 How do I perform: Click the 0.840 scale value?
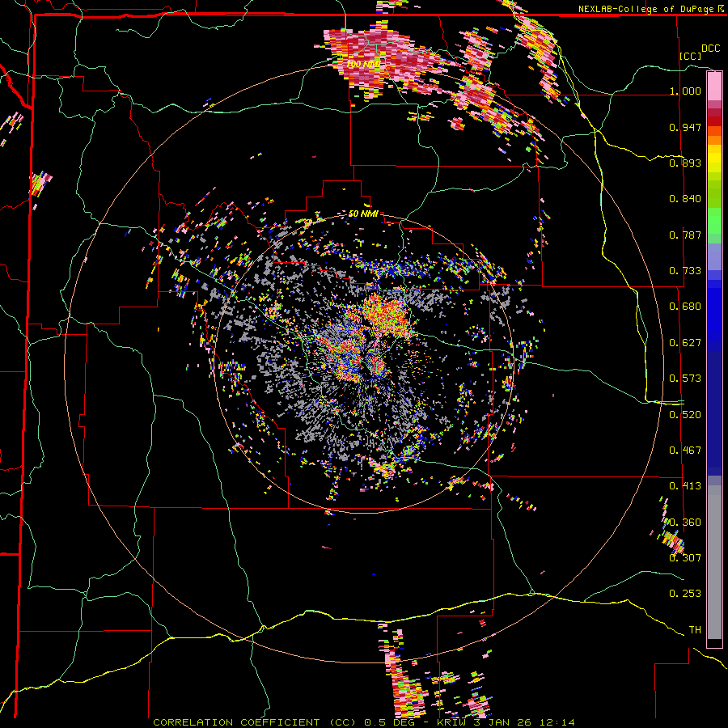pos(685,199)
